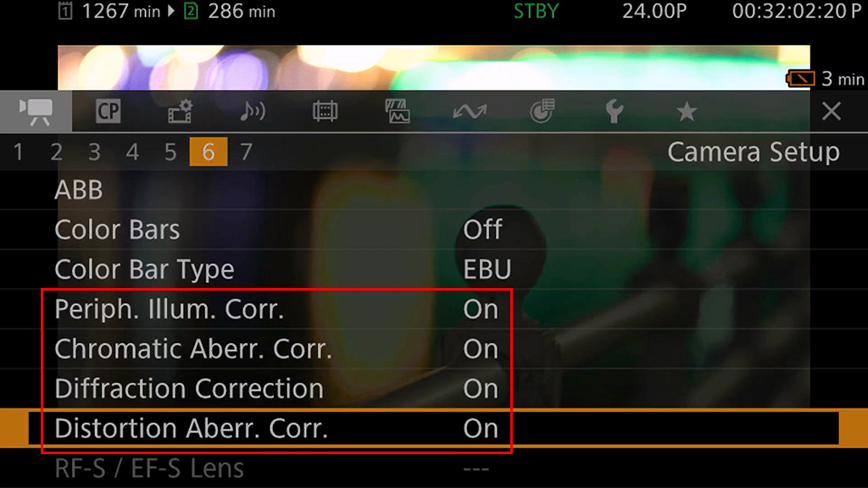Open the Assistance Functions menu icon
Screen dimensions: 868x488
(x=398, y=112)
